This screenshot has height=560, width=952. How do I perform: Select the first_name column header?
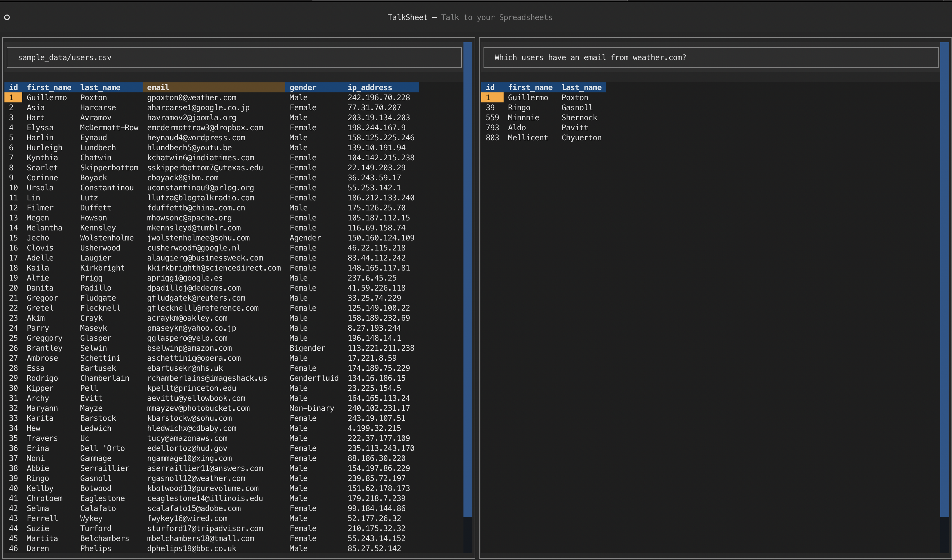[x=49, y=87]
